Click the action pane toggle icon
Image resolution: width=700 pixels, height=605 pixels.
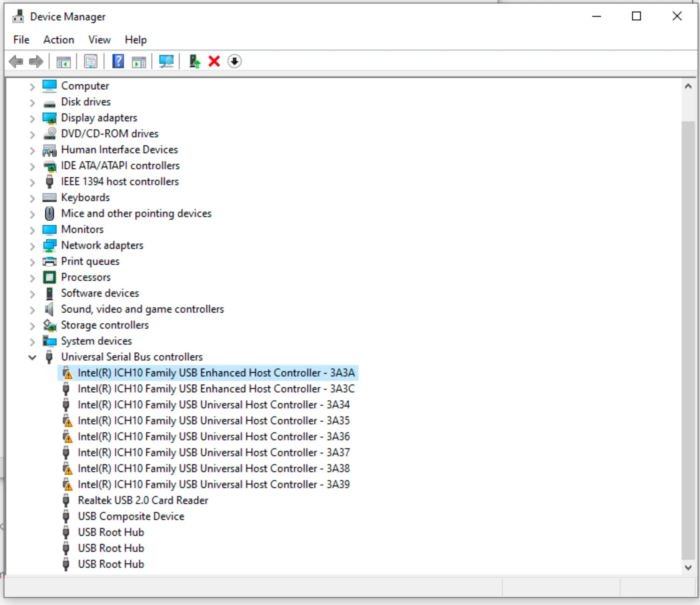[x=139, y=61]
